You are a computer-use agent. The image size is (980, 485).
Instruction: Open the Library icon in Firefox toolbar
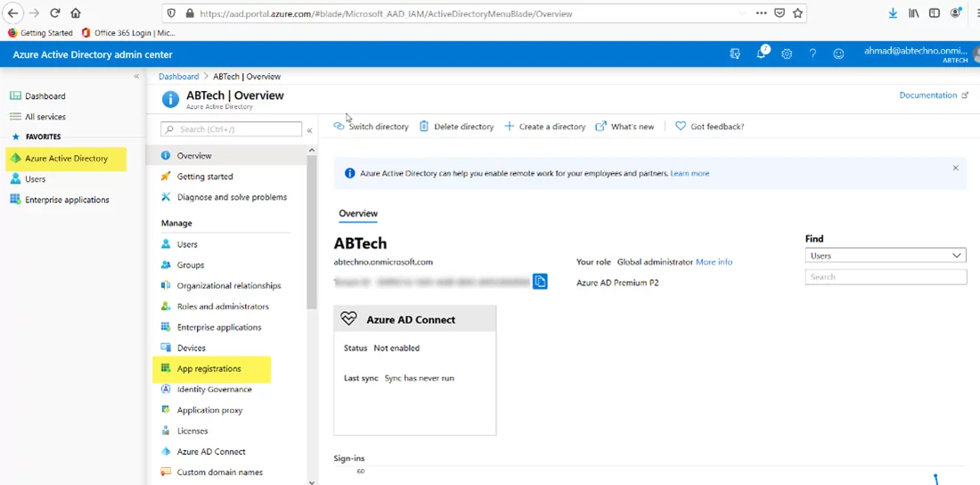pyautogui.click(x=913, y=12)
